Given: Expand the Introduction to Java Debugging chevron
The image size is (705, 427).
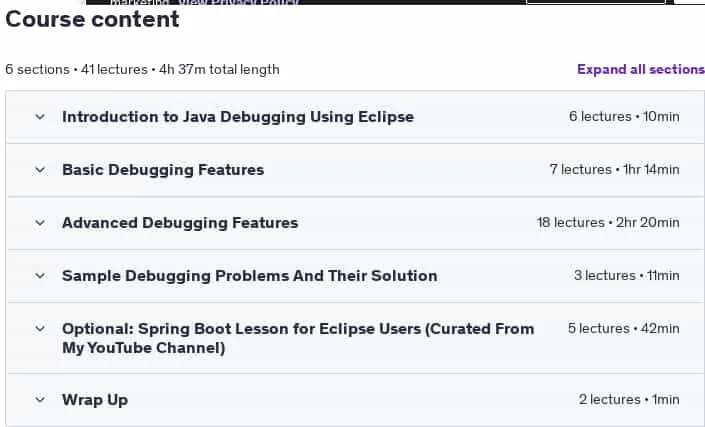Looking at the screenshot, I should 40,117.
